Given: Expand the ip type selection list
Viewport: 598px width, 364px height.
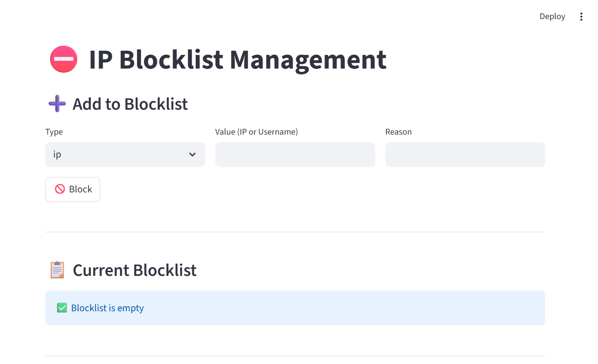Looking at the screenshot, I should 125,154.
